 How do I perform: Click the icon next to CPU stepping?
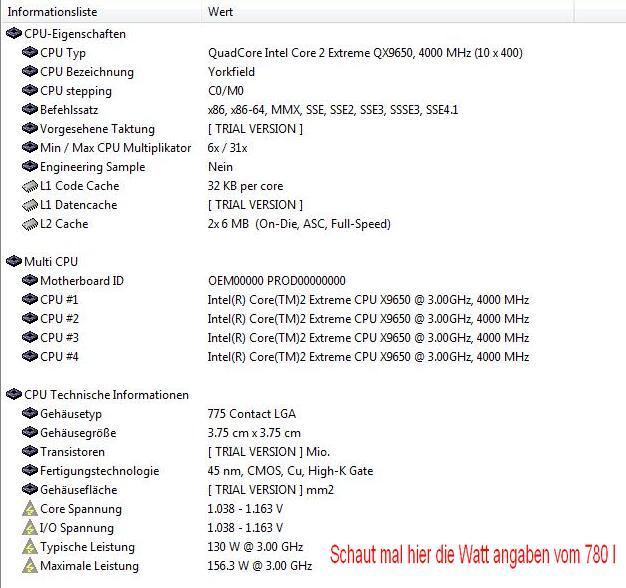tap(30, 91)
